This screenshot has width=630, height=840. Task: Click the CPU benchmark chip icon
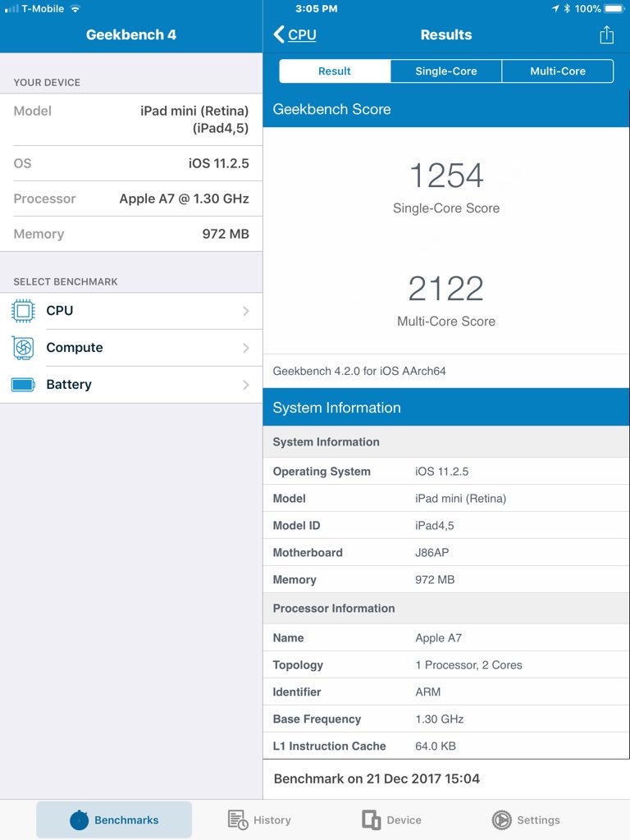click(x=23, y=311)
